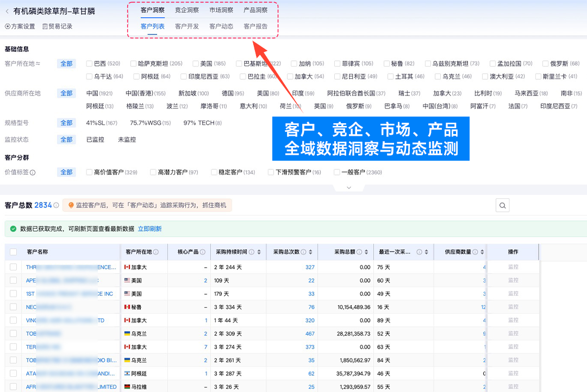Image resolution: width=587 pixels, height=392 pixels.
Task: Open the 客户动态 sub-tab
Action: click(x=221, y=26)
